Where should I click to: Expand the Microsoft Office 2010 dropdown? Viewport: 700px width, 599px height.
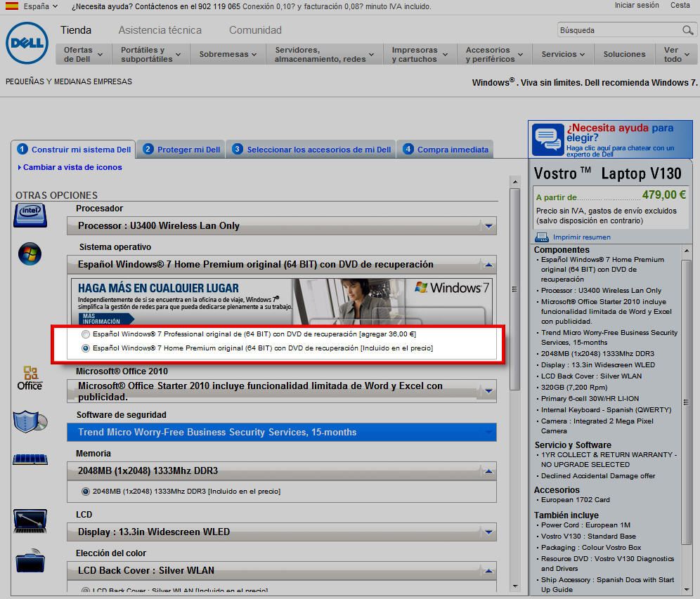tap(489, 391)
